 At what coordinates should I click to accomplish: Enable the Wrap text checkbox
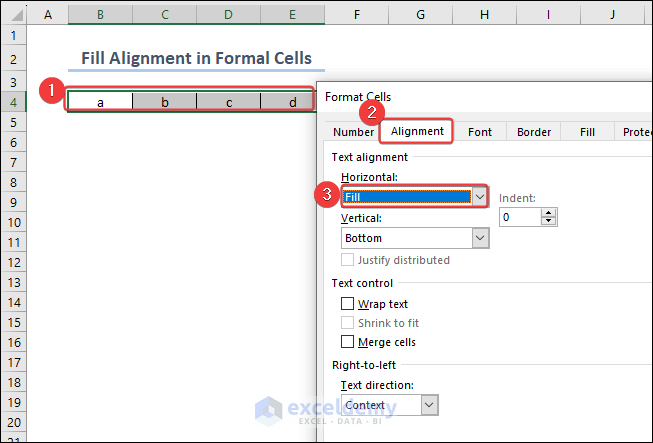(x=348, y=304)
